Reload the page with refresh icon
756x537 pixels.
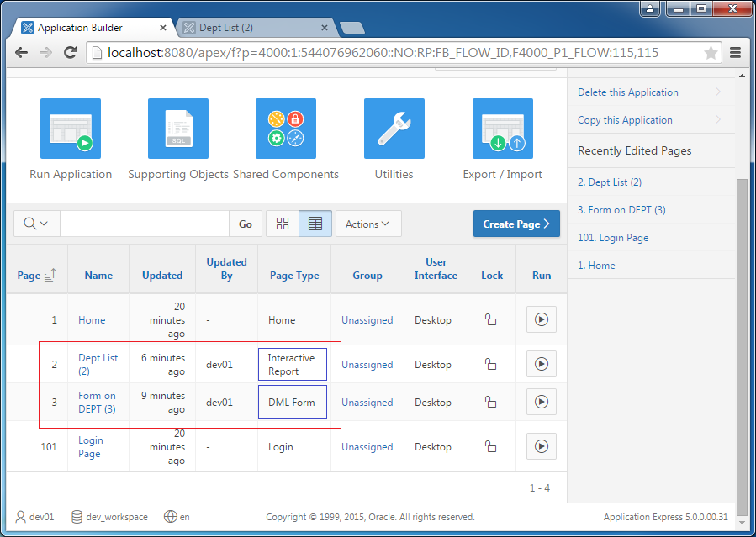71,52
